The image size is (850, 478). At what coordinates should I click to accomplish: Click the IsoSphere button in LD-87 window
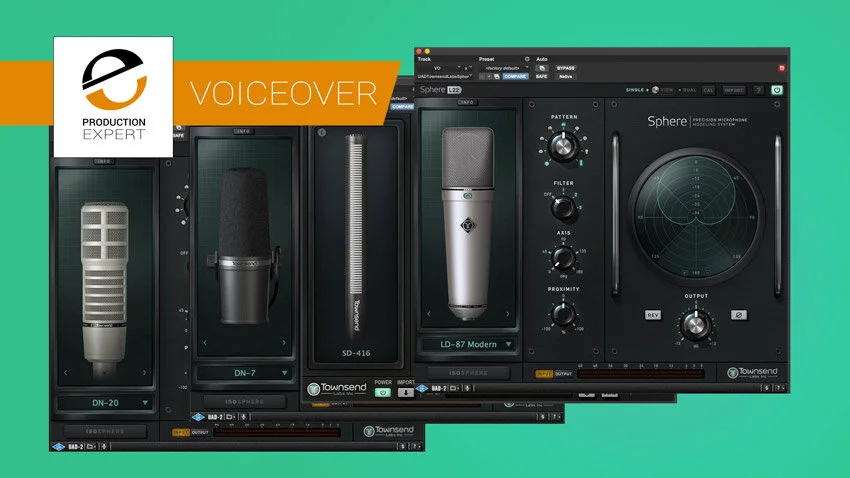[x=468, y=373]
